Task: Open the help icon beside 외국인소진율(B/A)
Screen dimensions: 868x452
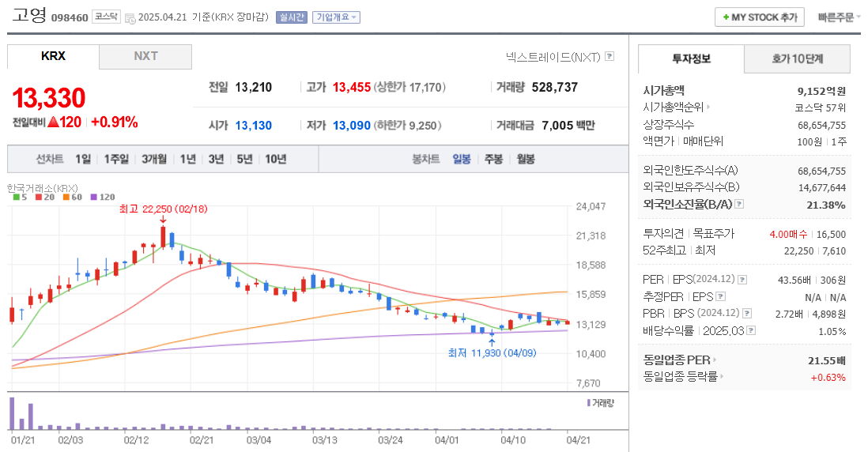Action: (739, 204)
